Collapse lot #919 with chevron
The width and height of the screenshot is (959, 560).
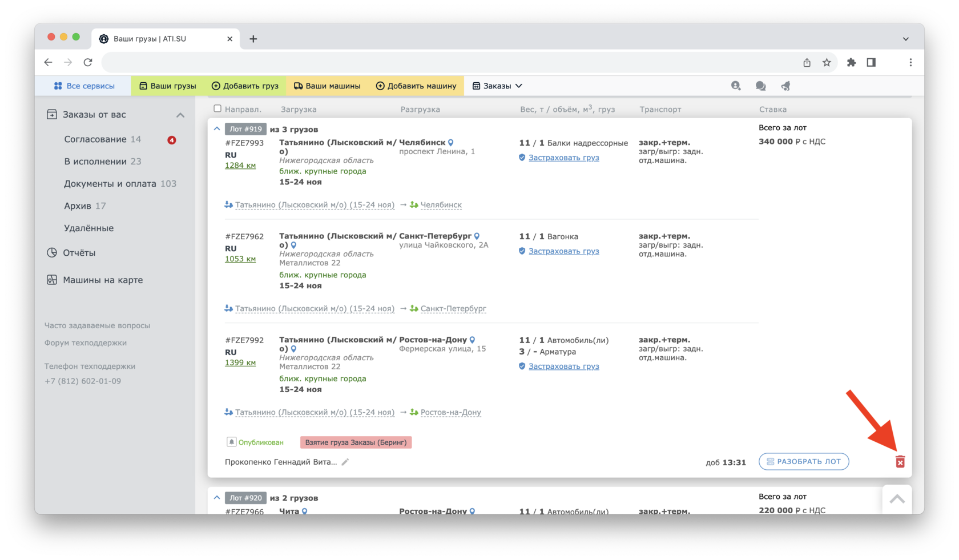[217, 129]
